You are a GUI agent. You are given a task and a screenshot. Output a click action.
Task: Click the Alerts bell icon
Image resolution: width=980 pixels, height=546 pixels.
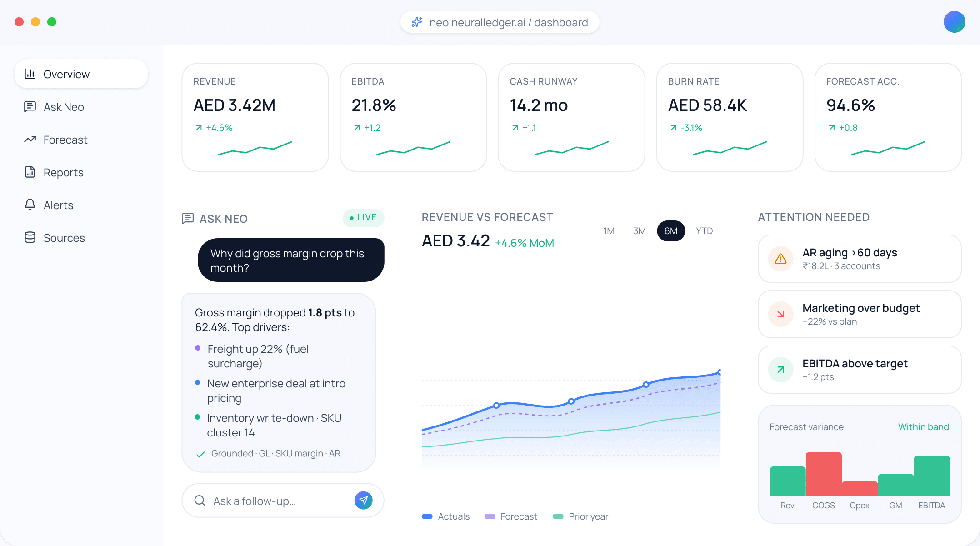pos(30,205)
